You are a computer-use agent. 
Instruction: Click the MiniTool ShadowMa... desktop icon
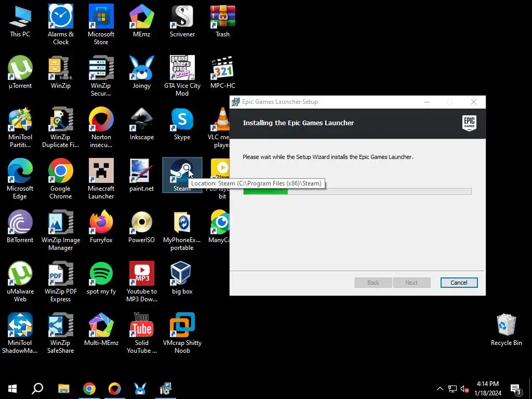click(x=20, y=333)
